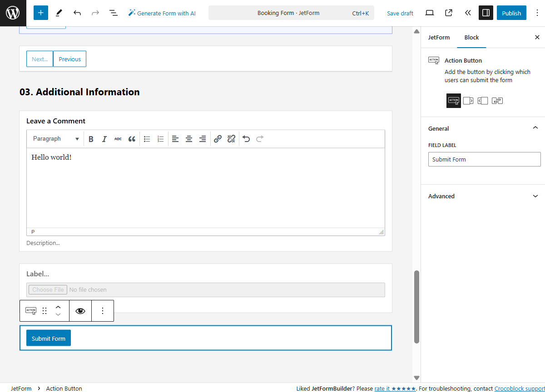The width and height of the screenshot is (545, 392).
Task: Open the block options three-dot menu
Action: [103, 311]
